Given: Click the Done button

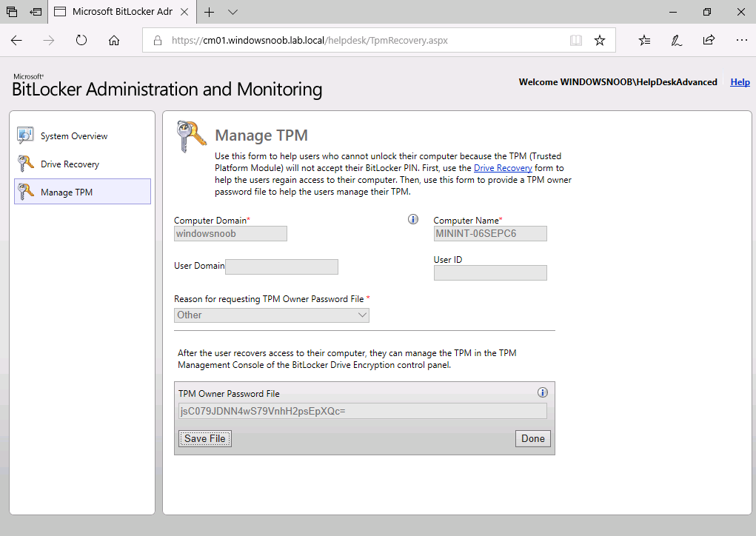Looking at the screenshot, I should pos(533,438).
